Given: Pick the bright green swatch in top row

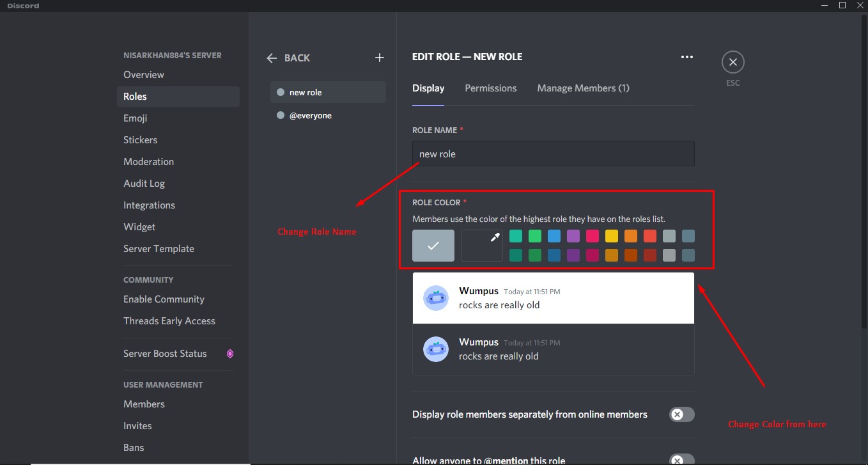Looking at the screenshot, I should (x=535, y=236).
